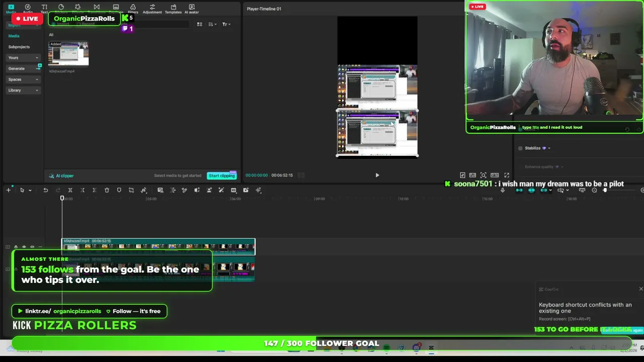Click the All media category label
The image size is (644, 362).
click(x=51, y=35)
